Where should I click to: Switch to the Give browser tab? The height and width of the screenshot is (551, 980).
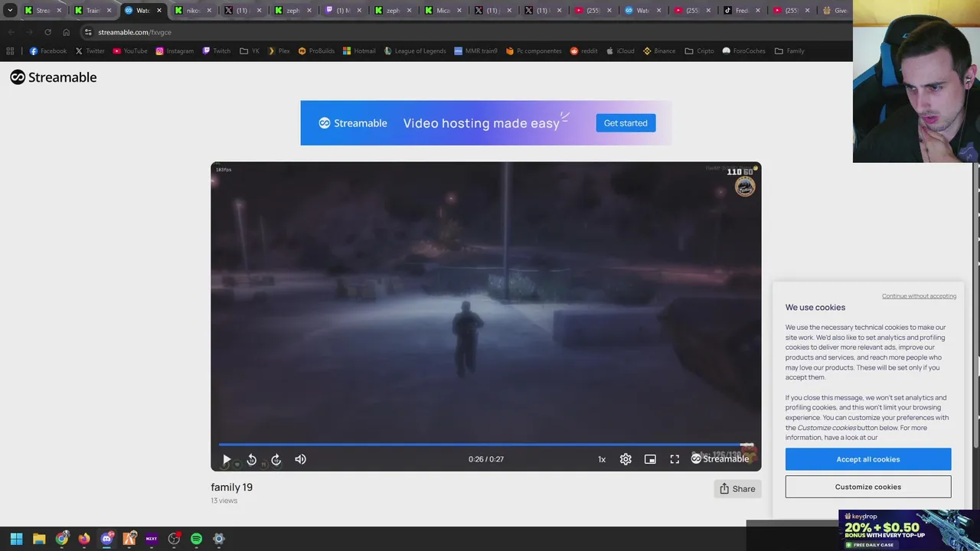pos(835,10)
